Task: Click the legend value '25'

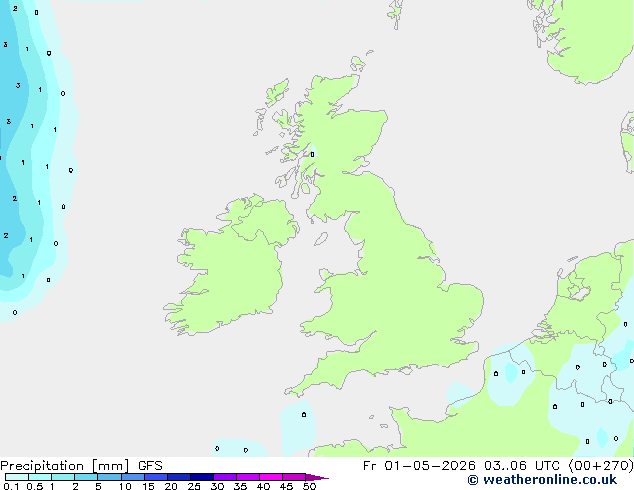Action: click(x=194, y=486)
